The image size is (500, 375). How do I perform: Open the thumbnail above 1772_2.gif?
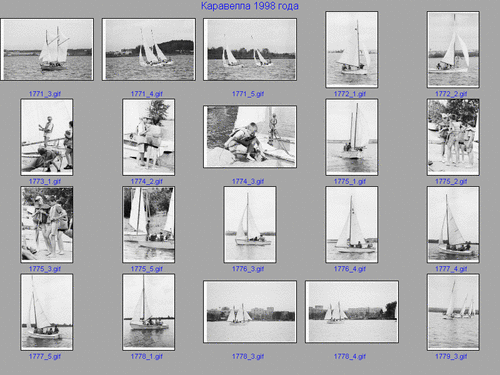click(453, 50)
